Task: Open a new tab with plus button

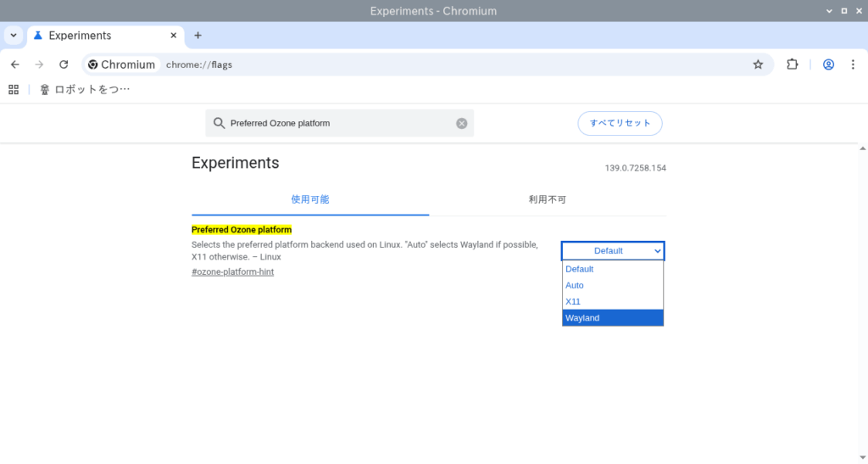Action: pos(198,36)
